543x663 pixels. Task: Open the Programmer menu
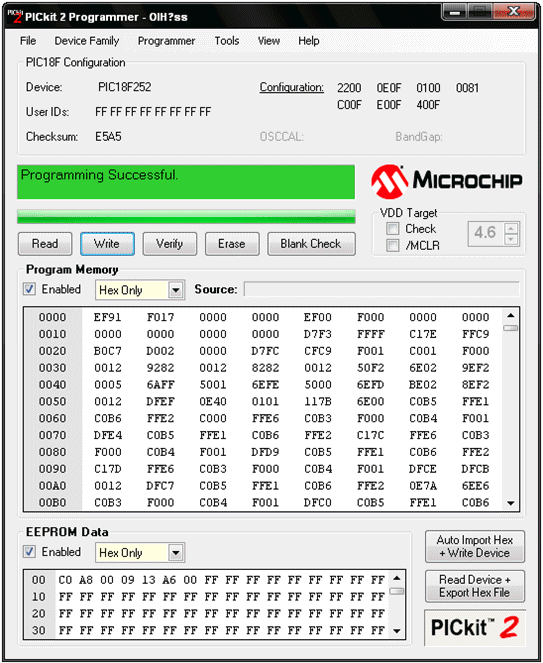pos(166,41)
